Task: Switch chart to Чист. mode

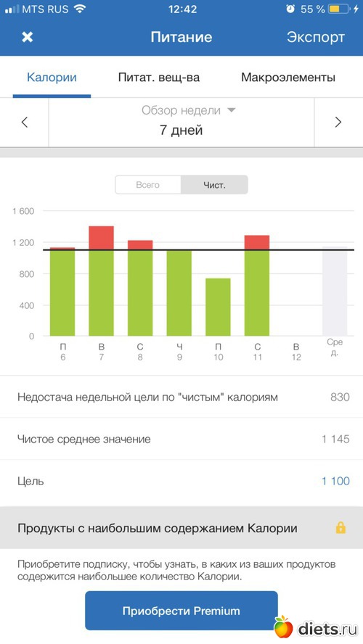Action: 214,185
